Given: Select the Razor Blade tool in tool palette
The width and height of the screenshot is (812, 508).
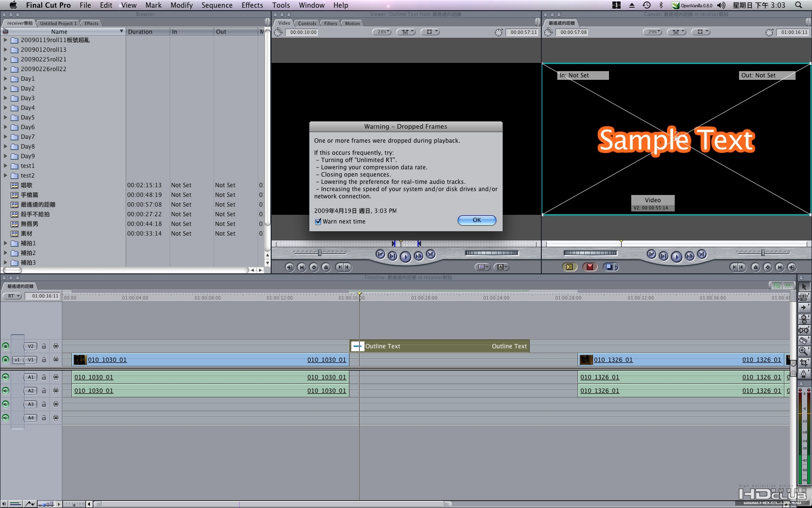Looking at the screenshot, I should coord(804,341).
